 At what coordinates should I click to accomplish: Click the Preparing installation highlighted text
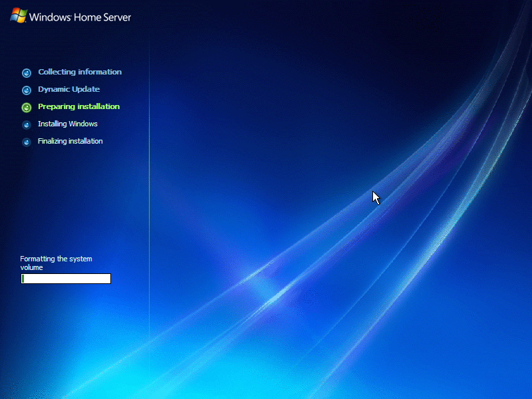tap(78, 106)
